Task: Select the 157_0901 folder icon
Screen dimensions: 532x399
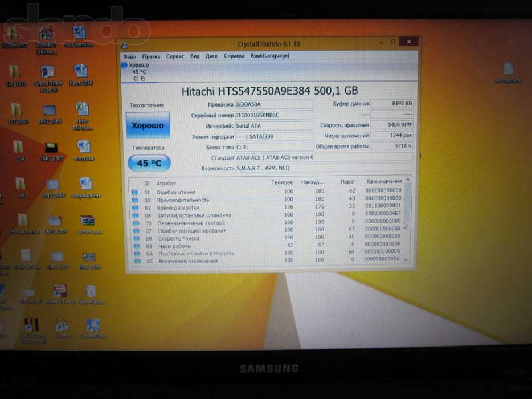Action: 17,114
